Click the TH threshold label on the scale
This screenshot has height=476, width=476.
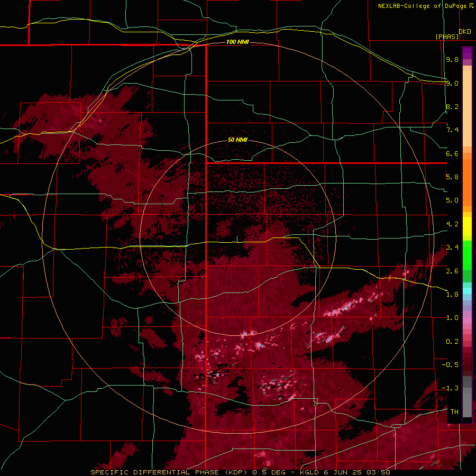(454, 412)
